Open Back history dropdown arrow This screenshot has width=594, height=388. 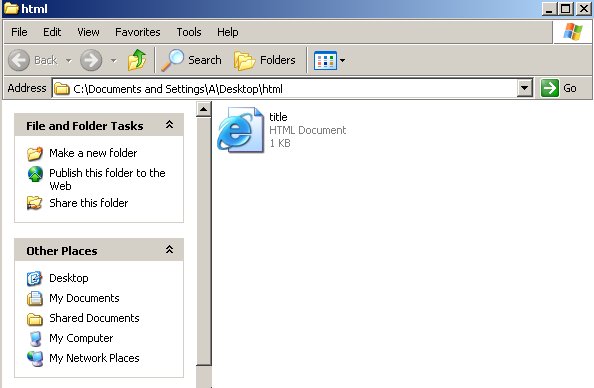[x=69, y=60]
